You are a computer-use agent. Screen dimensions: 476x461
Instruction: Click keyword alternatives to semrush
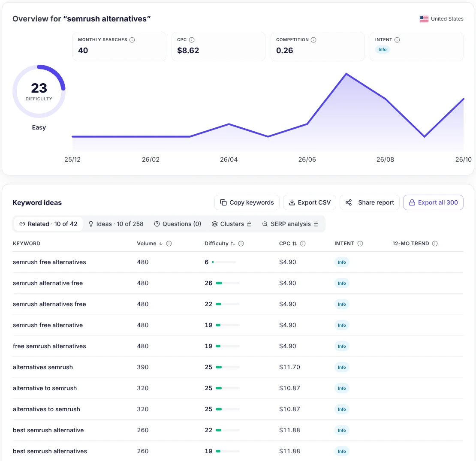tap(46, 409)
